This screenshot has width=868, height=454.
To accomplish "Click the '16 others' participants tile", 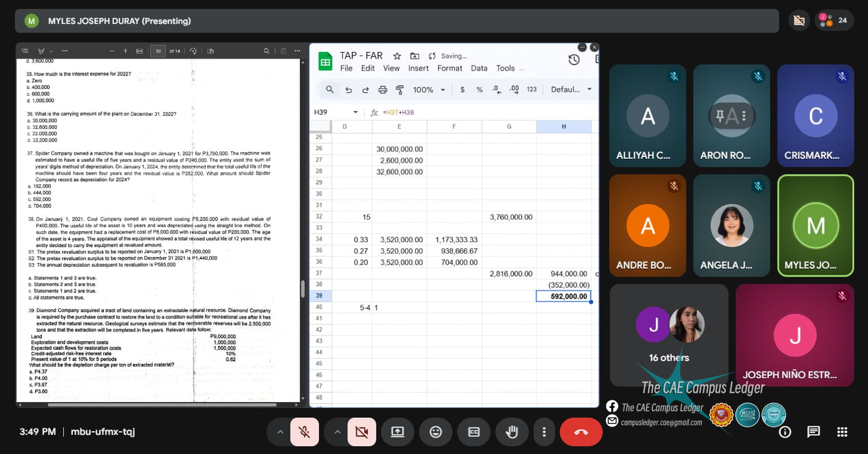I will click(x=668, y=335).
